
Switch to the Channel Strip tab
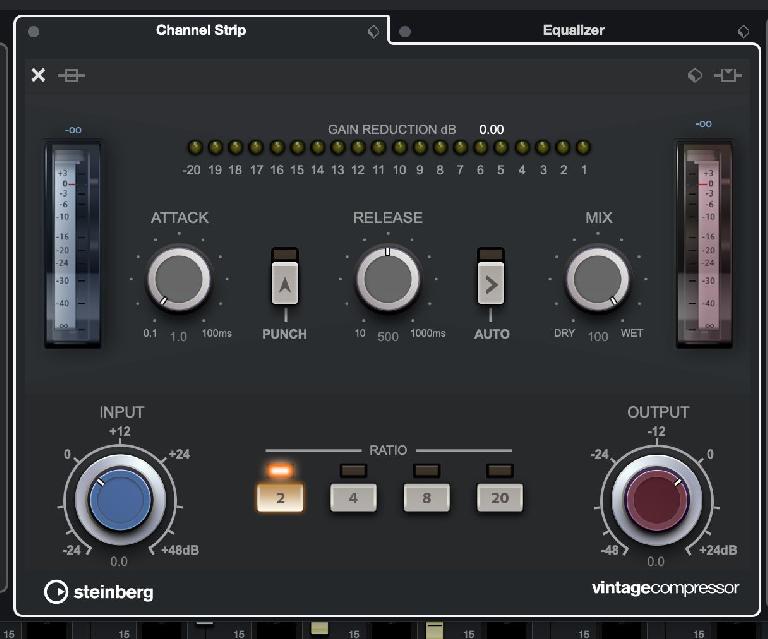(201, 30)
